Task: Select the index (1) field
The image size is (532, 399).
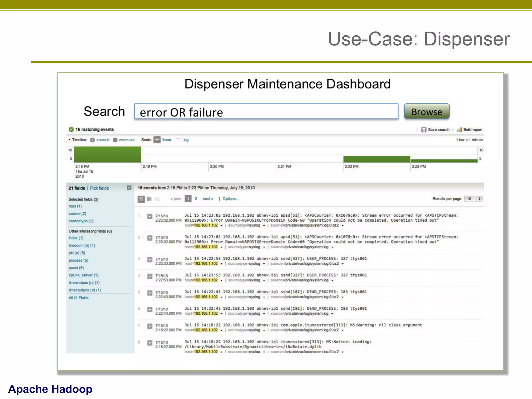Action: coord(76,238)
